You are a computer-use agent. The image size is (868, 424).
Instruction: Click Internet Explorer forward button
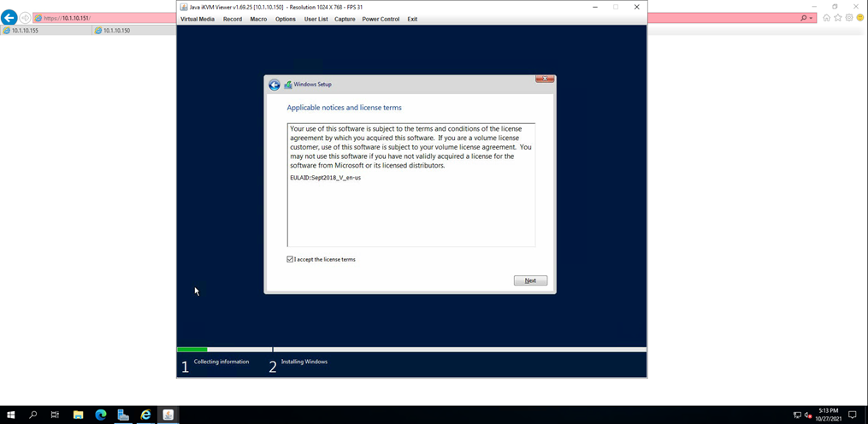(25, 18)
